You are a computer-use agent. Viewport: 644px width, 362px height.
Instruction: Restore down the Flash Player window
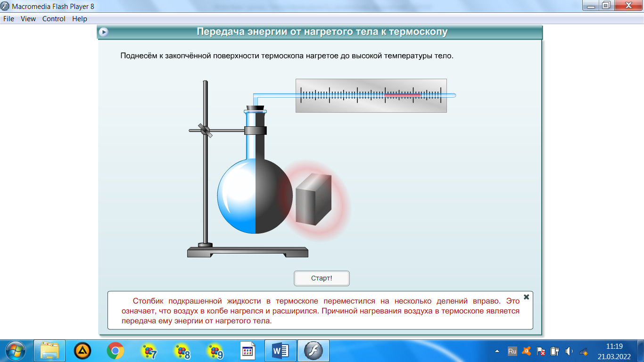pyautogui.click(x=606, y=6)
